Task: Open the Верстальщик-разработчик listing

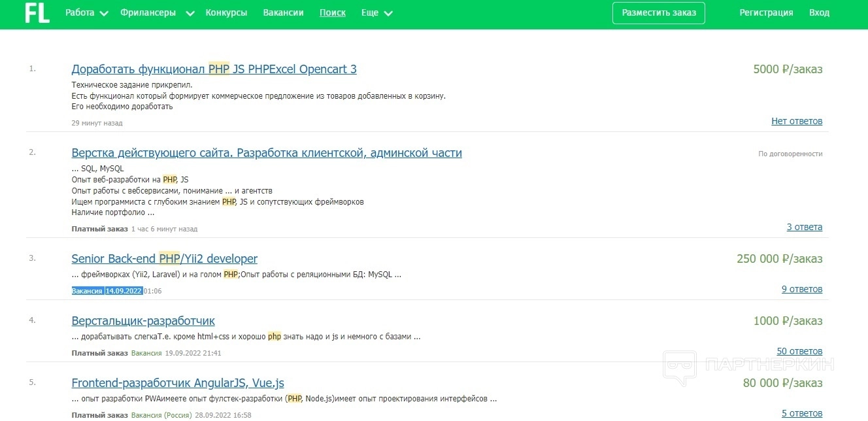Action: tap(143, 321)
